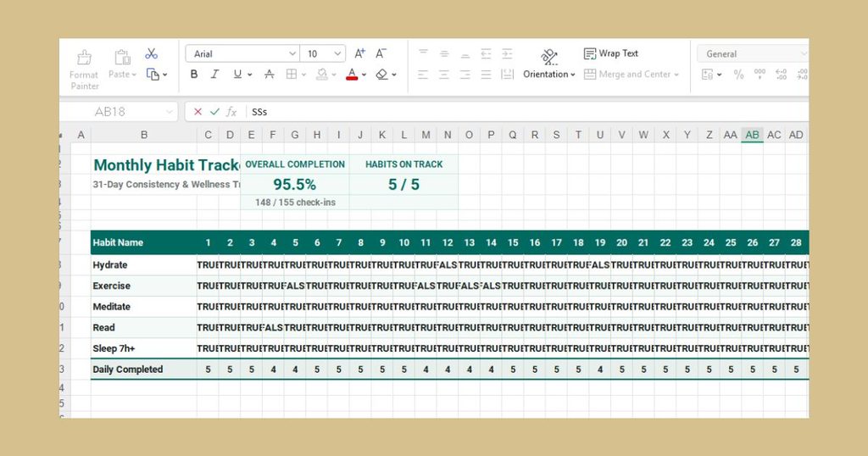Decrease font size with A- icon

pyautogui.click(x=381, y=53)
